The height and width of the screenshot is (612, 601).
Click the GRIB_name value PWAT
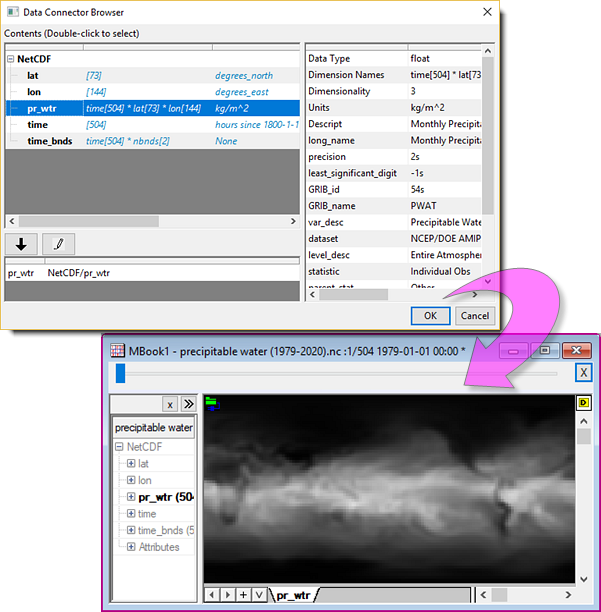[423, 206]
